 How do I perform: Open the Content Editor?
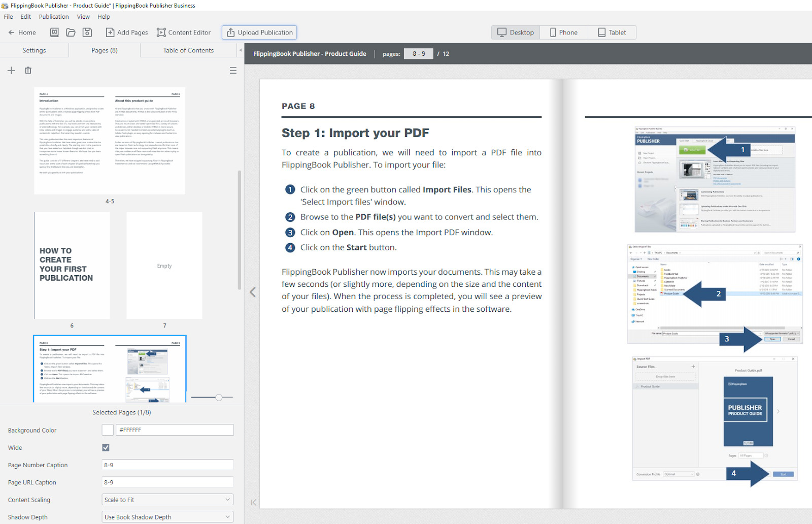pos(184,32)
